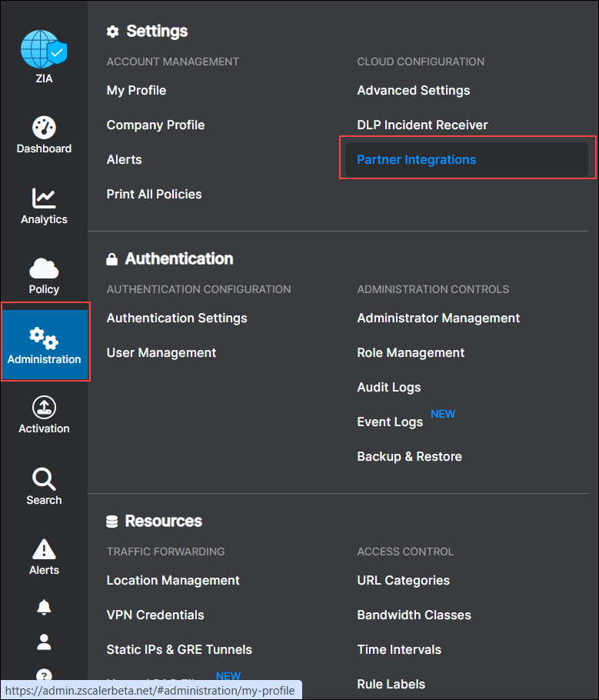This screenshot has width=599, height=700.
Task: Select Partner Integrations menu item
Action: click(x=416, y=159)
